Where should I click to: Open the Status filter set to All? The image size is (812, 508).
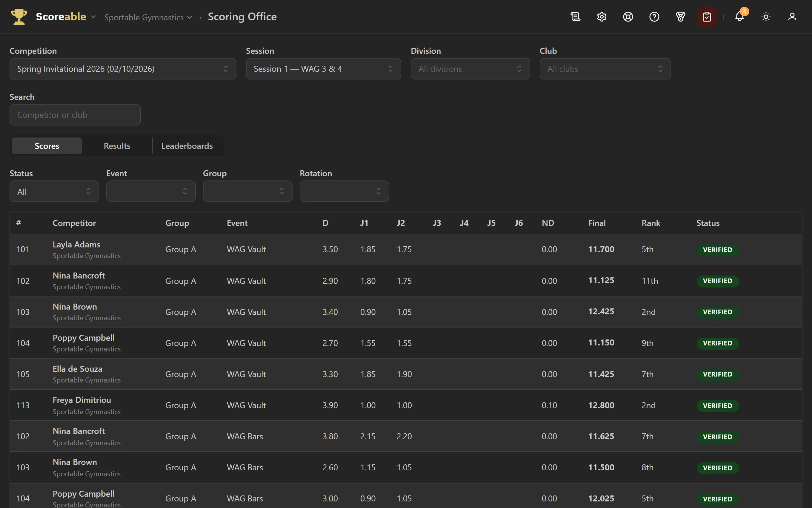point(54,191)
